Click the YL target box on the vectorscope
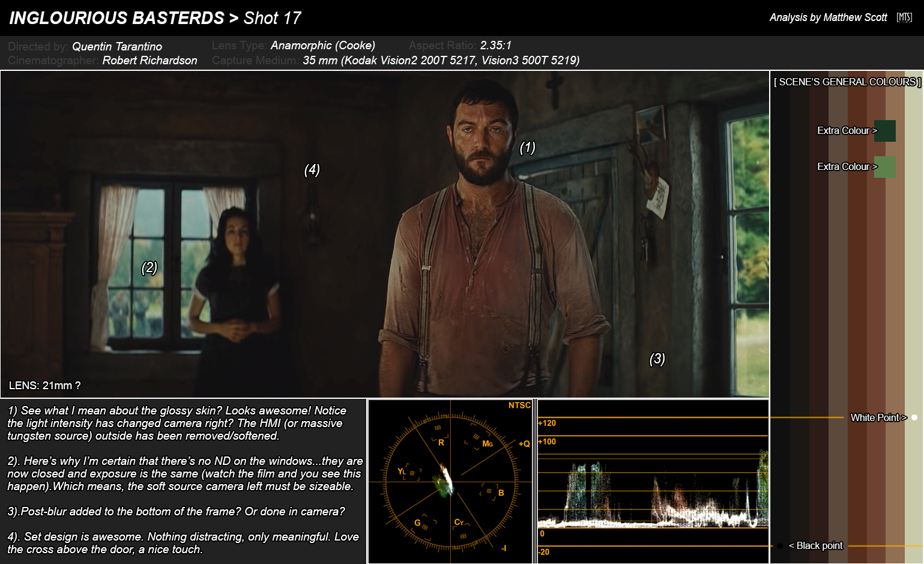 click(x=412, y=473)
